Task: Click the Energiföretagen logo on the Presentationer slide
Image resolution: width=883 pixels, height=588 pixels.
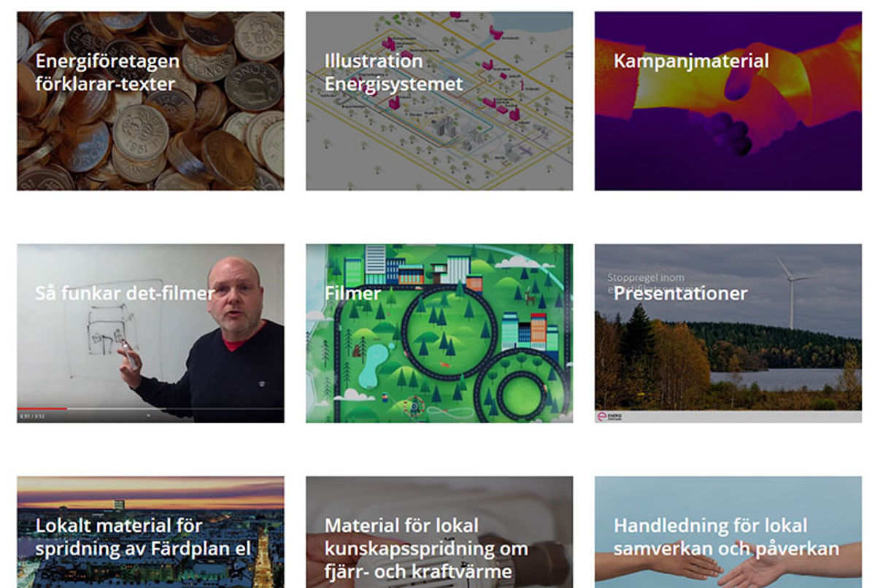Action: pos(610,417)
